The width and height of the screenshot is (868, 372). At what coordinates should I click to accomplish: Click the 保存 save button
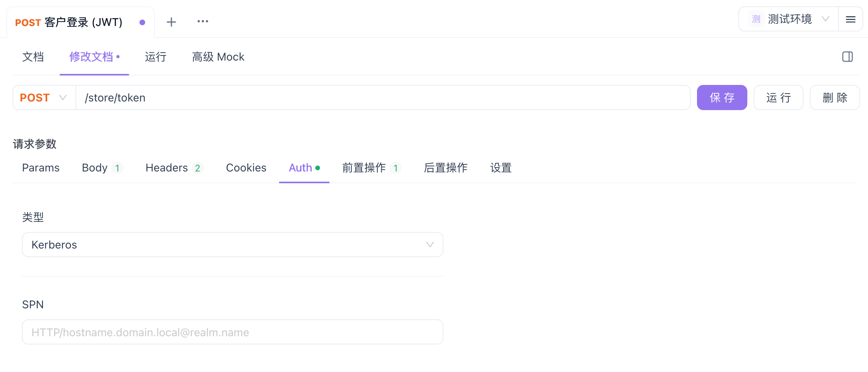[722, 97]
